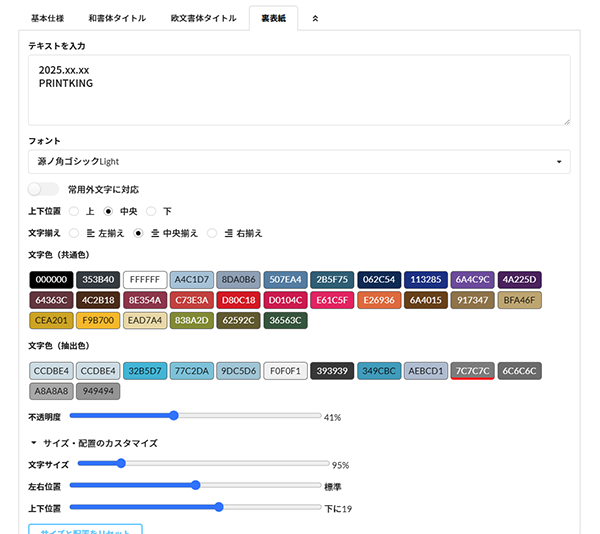Choose extracted color 32B5D7 swatch
600x534 pixels.
coord(145,371)
